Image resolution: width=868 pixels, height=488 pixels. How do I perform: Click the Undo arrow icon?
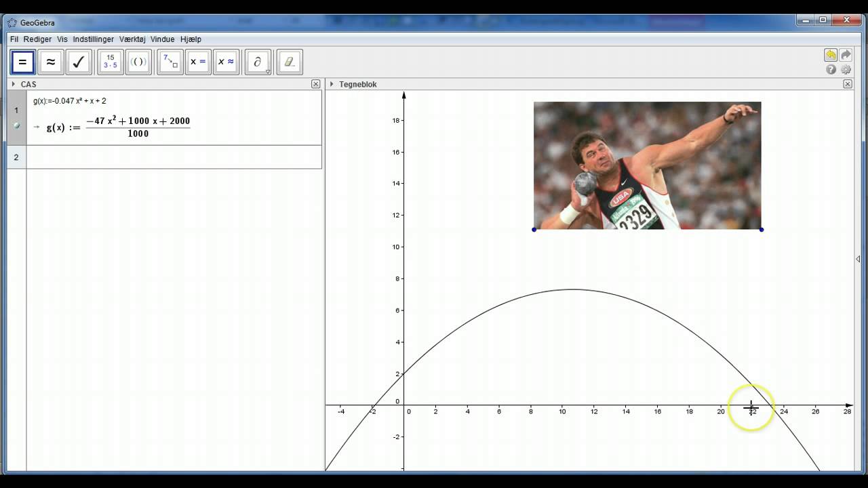(831, 55)
